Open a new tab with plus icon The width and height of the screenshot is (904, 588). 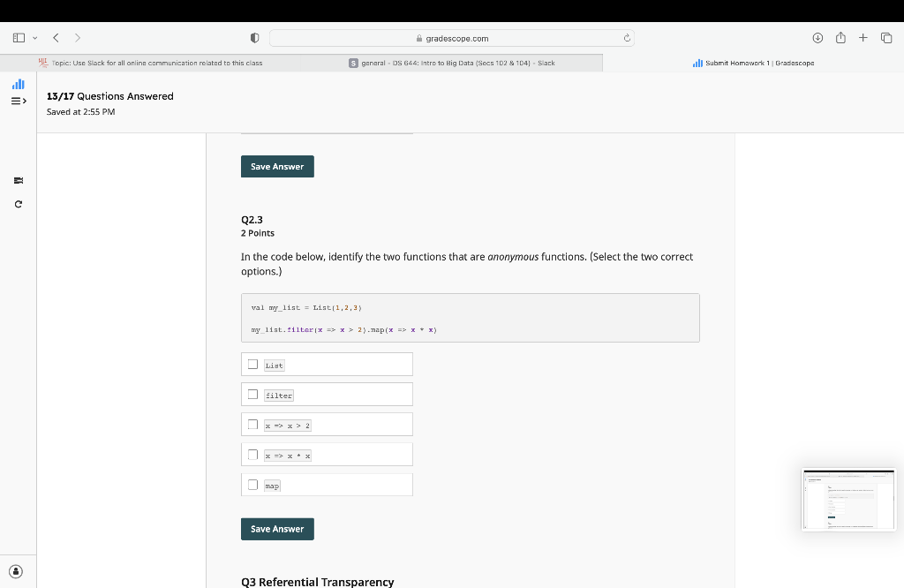(863, 38)
